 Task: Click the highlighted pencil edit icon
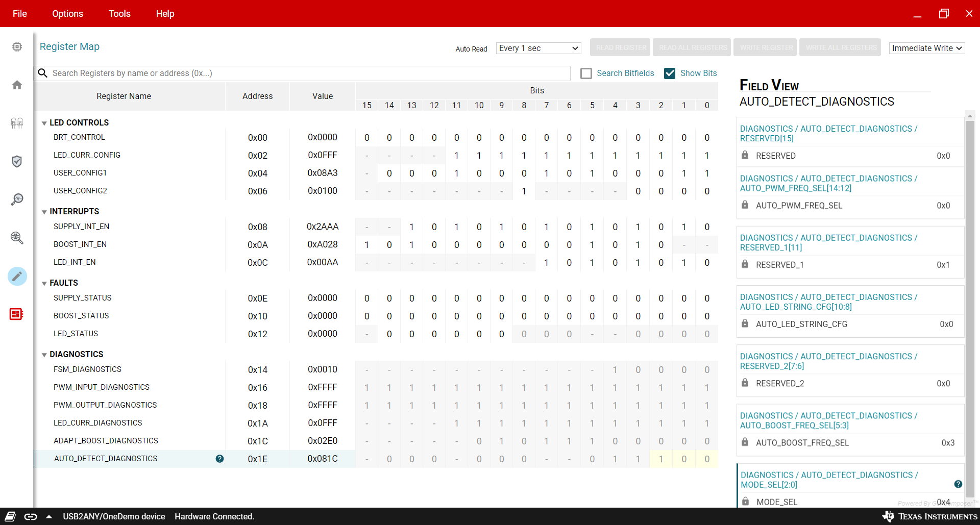[17, 276]
